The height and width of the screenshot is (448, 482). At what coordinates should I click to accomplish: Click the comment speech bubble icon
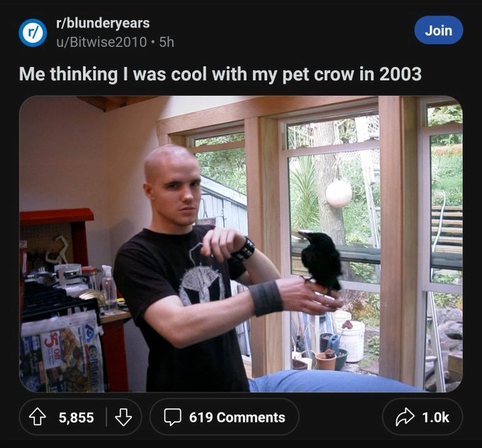point(172,417)
